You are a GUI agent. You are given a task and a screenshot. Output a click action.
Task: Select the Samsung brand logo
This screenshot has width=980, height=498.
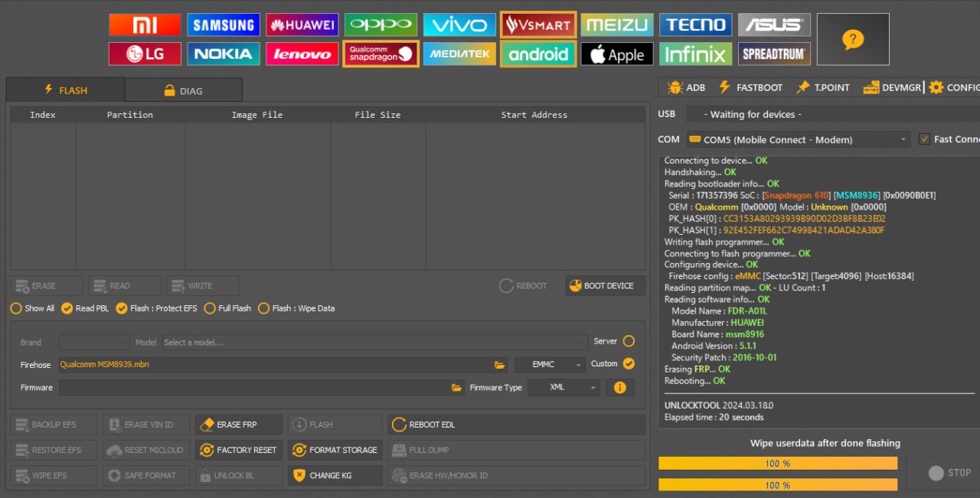224,24
